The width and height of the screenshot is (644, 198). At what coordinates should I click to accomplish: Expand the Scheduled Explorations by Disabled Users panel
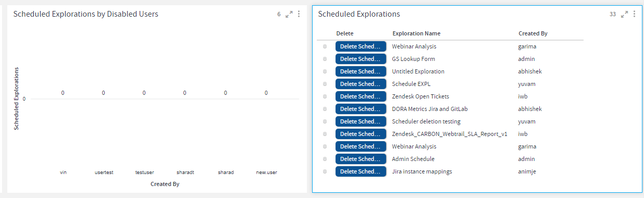click(x=289, y=15)
